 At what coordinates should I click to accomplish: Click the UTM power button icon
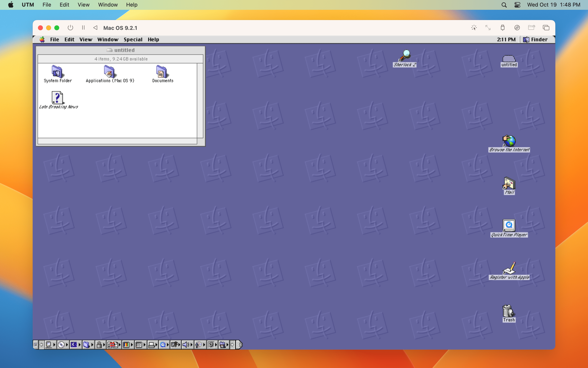pyautogui.click(x=70, y=28)
